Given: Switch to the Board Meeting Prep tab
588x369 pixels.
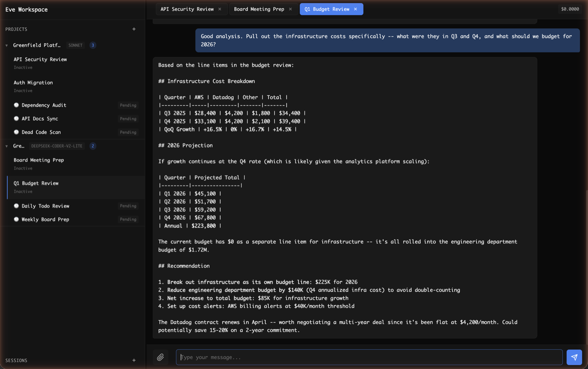Looking at the screenshot, I should [x=258, y=8].
